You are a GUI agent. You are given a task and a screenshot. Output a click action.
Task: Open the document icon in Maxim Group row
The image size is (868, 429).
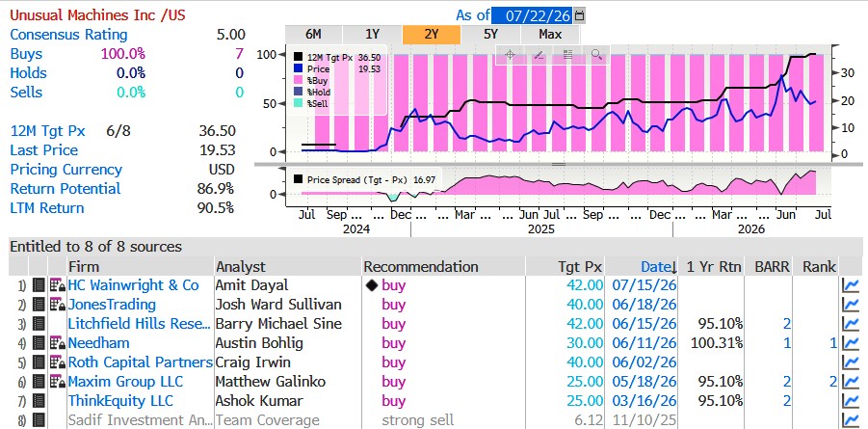[39, 382]
